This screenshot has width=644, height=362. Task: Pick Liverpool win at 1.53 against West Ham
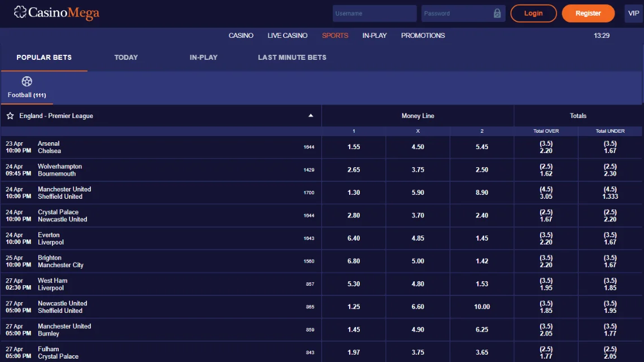[482, 284]
